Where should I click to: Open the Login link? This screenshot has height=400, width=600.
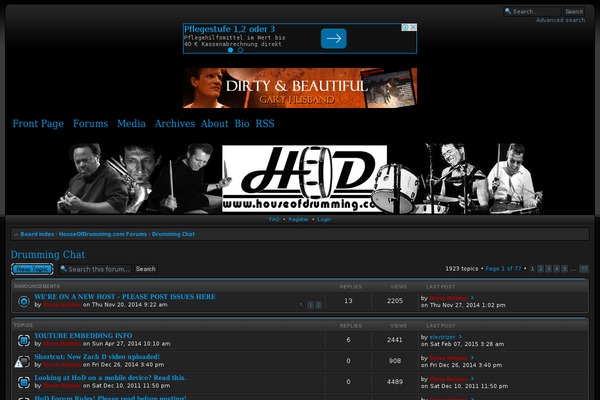coord(324,219)
